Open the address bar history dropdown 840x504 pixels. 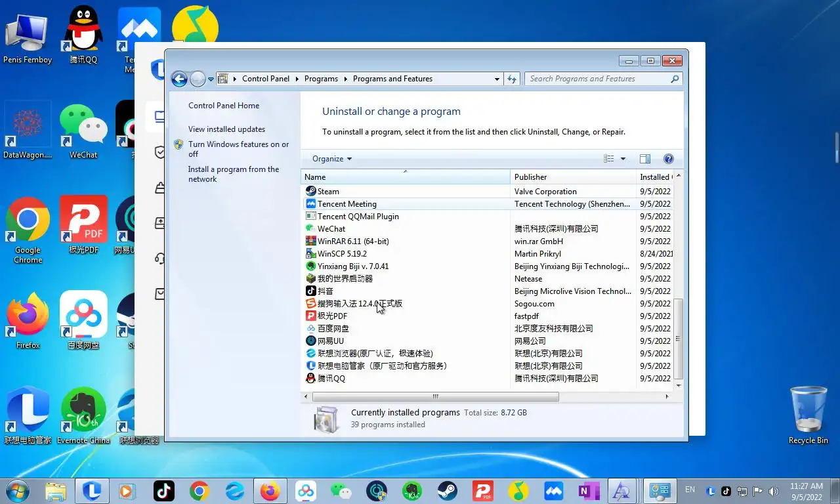(x=497, y=79)
